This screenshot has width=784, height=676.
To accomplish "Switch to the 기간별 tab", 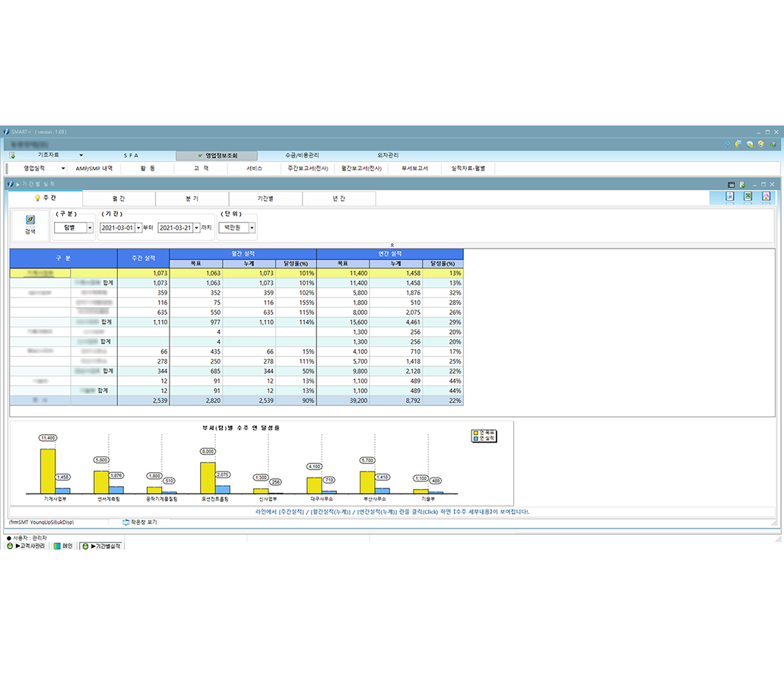I will coord(265,198).
